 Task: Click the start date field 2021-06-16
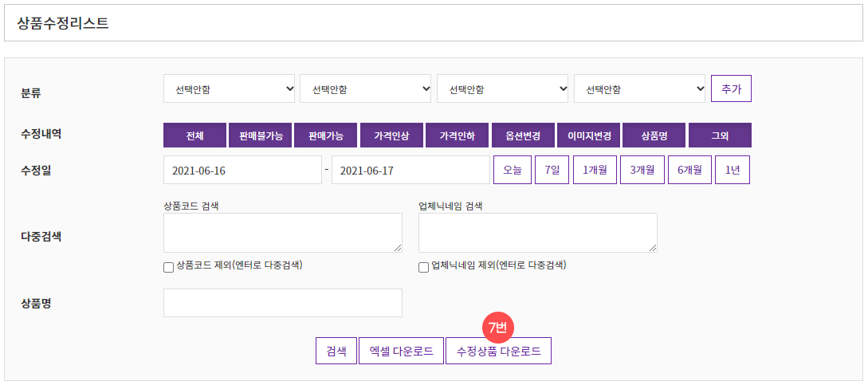pos(242,170)
